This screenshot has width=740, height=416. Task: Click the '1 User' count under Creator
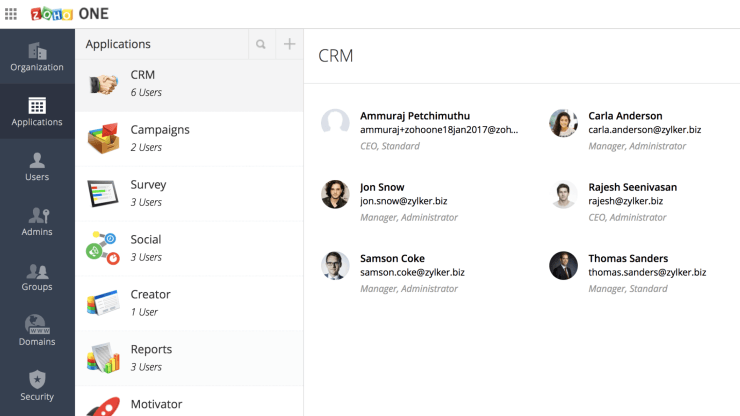tap(144, 312)
